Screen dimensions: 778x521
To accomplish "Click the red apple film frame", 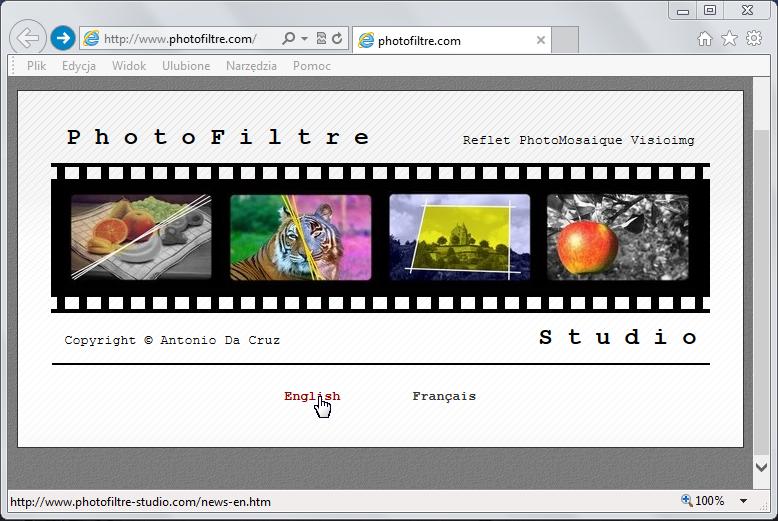I will [x=618, y=237].
